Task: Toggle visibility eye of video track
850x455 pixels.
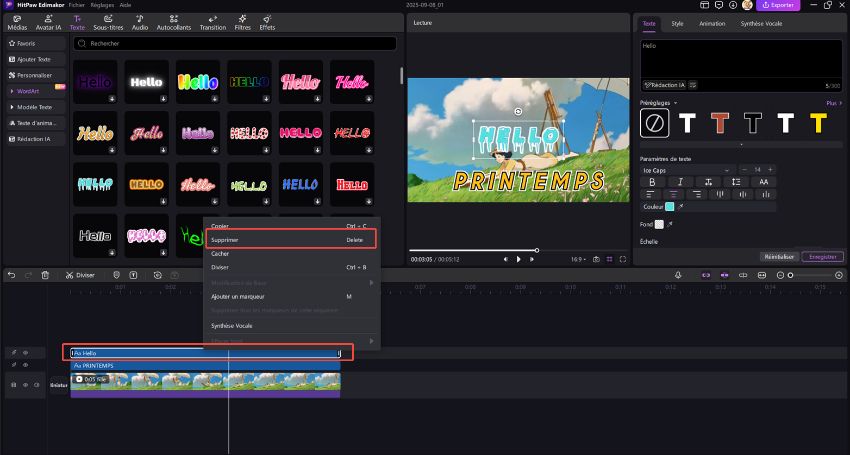Action: pyautogui.click(x=25, y=385)
